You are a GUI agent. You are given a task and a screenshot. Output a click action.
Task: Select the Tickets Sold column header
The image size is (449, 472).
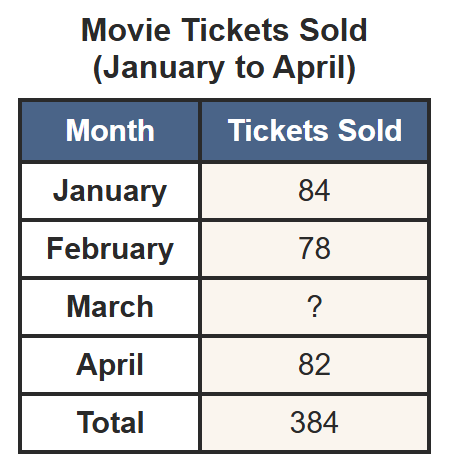(315, 131)
